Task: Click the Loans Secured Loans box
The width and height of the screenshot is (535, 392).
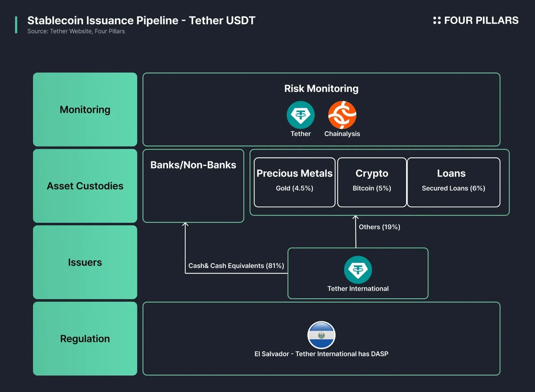Action: coord(453,182)
